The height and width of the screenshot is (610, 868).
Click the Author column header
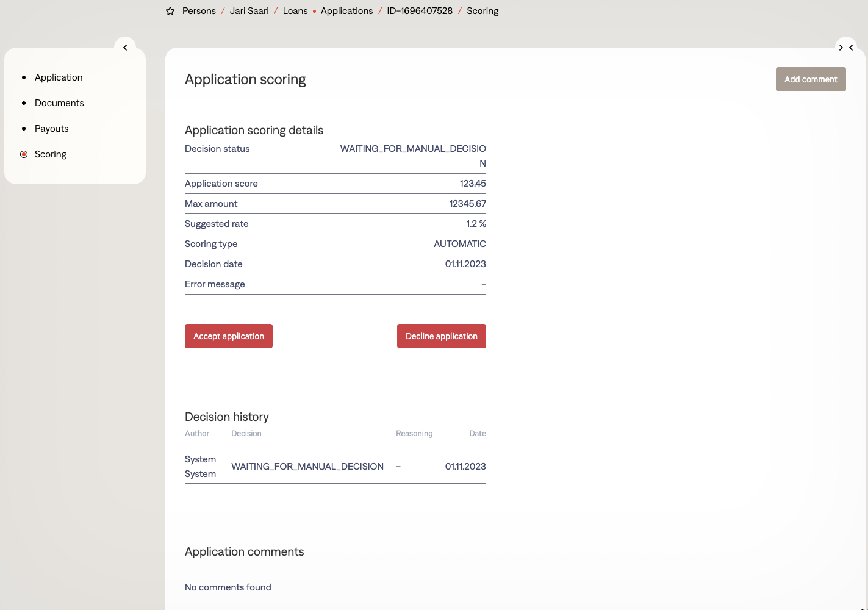coord(197,434)
